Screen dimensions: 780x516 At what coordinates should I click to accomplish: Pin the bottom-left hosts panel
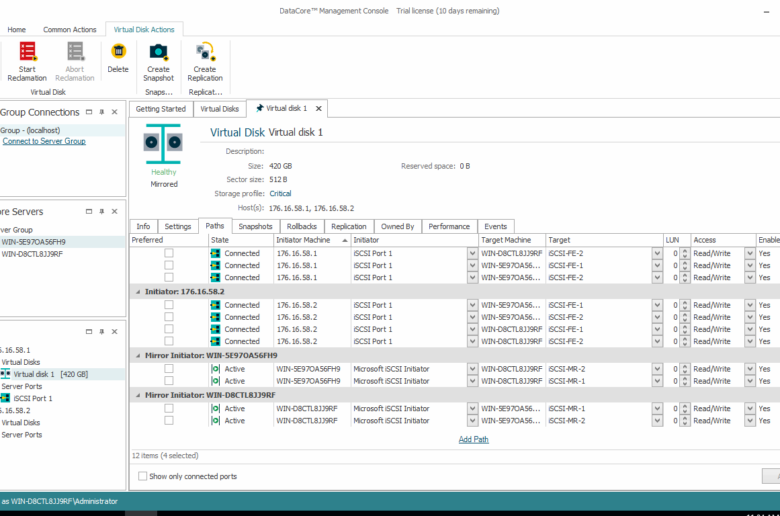click(101, 331)
